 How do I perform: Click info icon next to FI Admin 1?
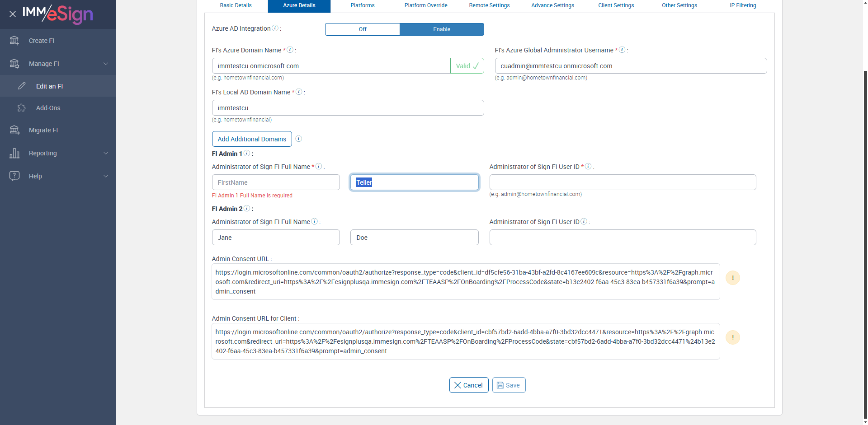click(x=247, y=153)
